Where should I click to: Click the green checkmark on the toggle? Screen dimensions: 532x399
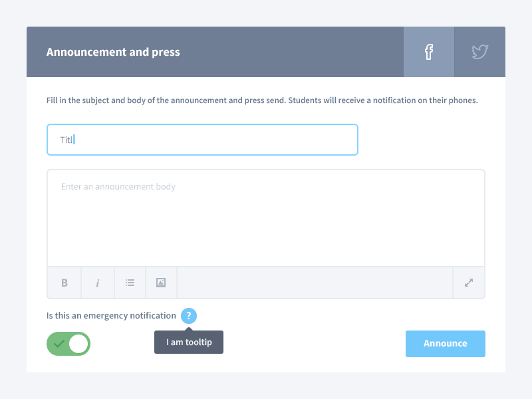point(59,344)
